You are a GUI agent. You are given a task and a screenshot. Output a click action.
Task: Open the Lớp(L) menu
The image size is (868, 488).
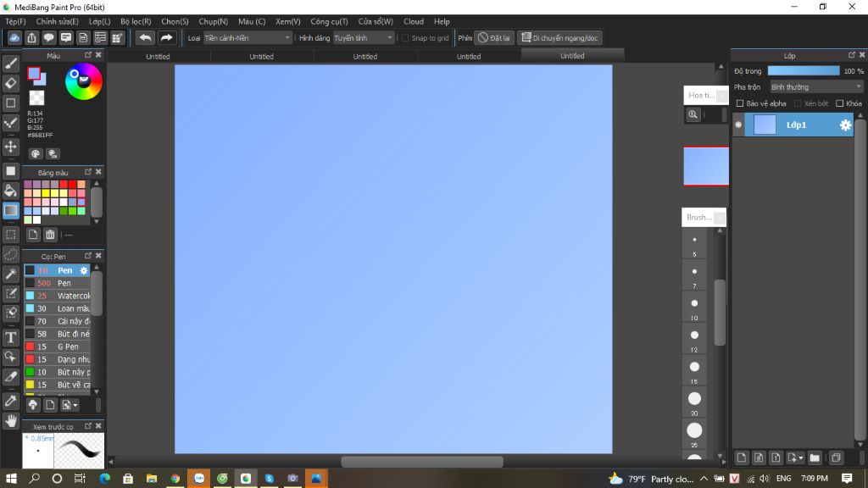pyautogui.click(x=100, y=21)
